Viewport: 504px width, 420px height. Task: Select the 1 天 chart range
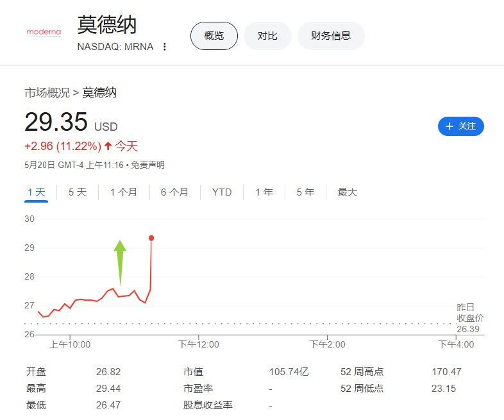[x=37, y=192]
